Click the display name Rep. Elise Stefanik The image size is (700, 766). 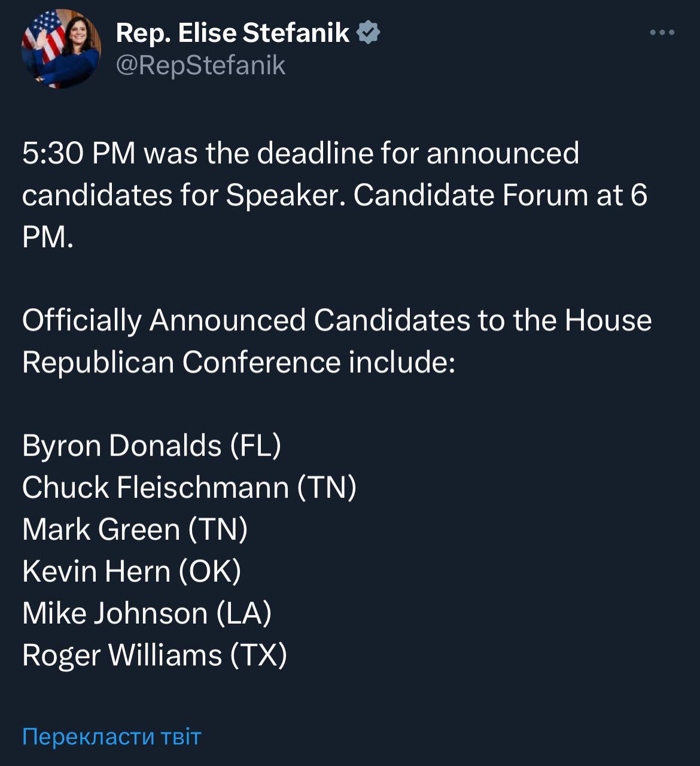232,32
